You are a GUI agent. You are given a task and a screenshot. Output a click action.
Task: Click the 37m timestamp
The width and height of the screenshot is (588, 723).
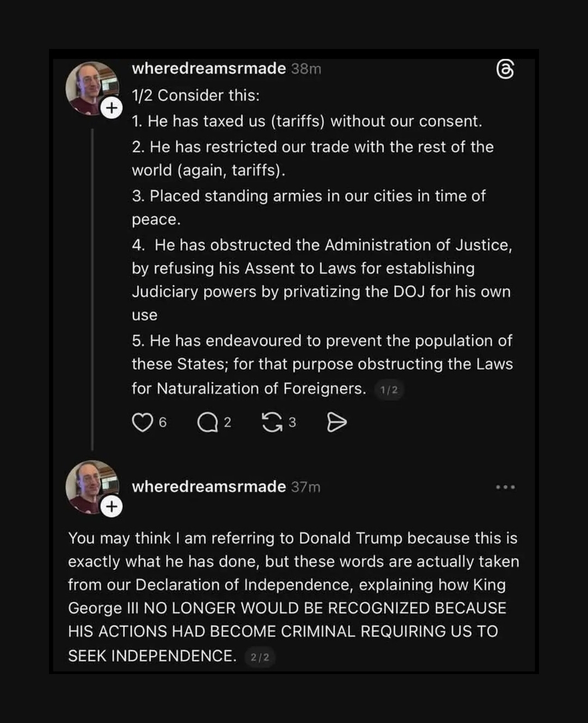click(305, 487)
